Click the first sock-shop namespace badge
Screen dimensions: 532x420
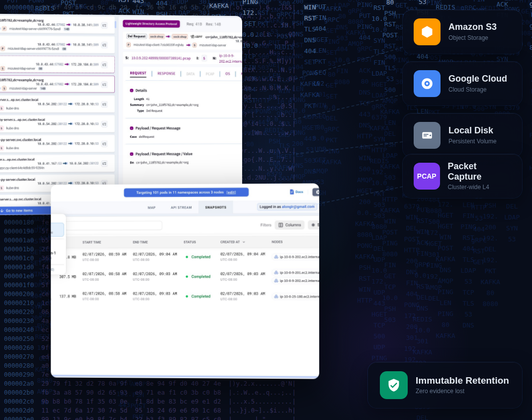(x=157, y=37)
